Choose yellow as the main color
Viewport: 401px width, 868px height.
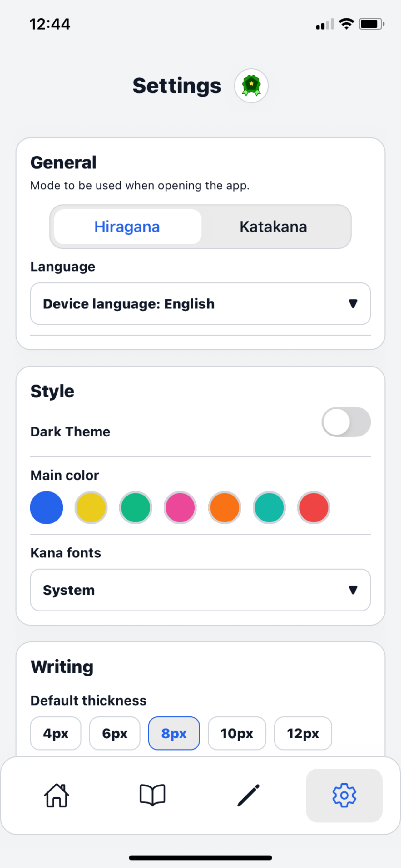(91, 507)
